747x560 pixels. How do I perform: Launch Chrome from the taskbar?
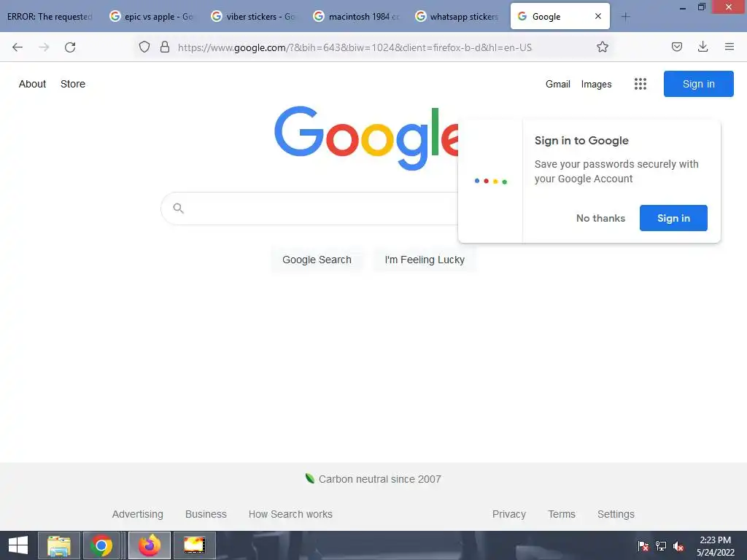(x=101, y=545)
